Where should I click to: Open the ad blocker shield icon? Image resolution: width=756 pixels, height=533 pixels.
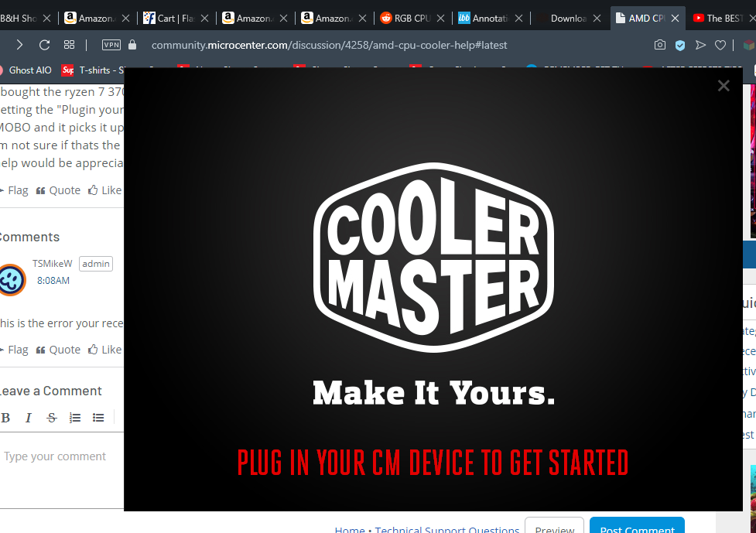(680, 46)
